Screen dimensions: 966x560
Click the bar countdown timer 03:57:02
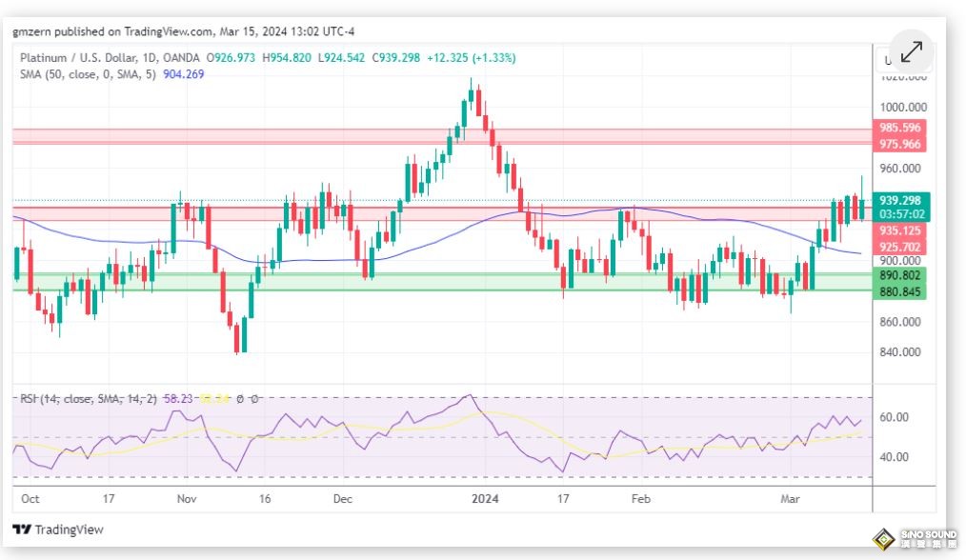pyautogui.click(x=899, y=214)
